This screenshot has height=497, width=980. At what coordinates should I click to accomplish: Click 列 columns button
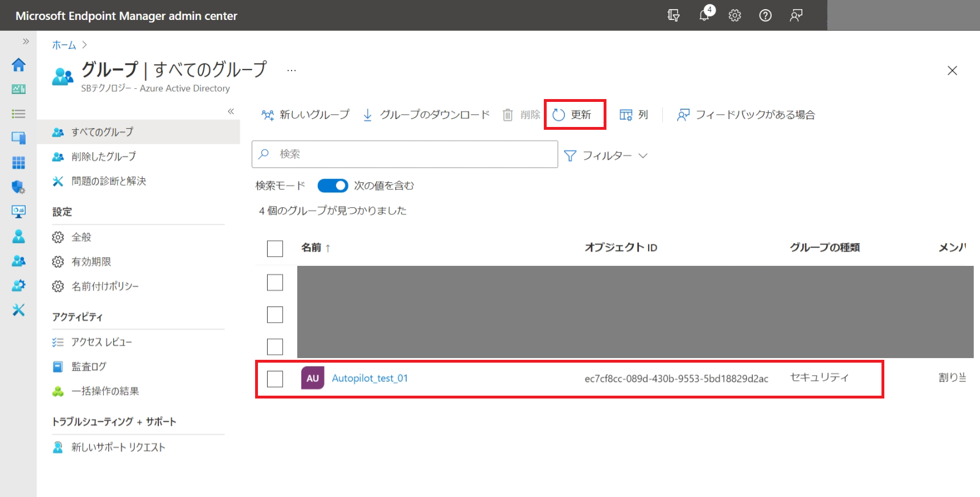pos(634,115)
